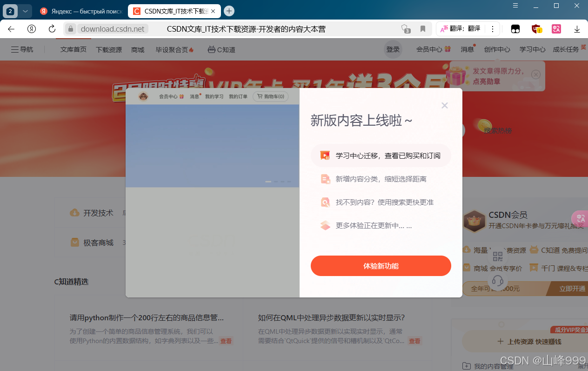Select the first carousel dot in popup preview
The image size is (588, 371).
click(268, 182)
